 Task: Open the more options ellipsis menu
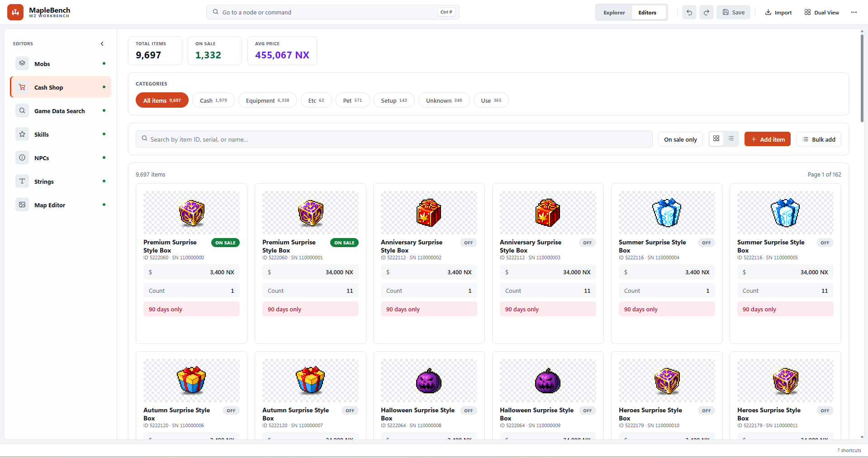pyautogui.click(x=854, y=12)
